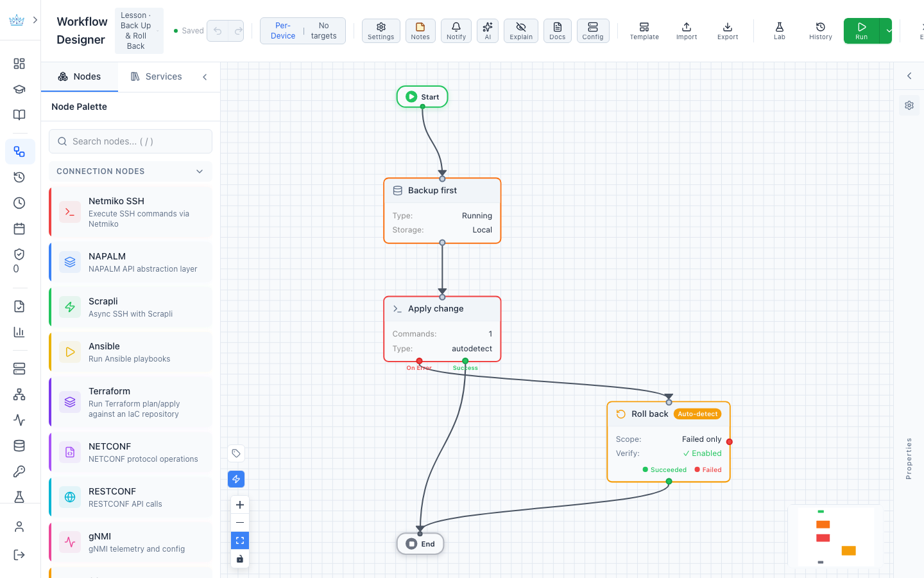Launch the AI assistant
Screen dimensions: 924x578
click(x=488, y=31)
